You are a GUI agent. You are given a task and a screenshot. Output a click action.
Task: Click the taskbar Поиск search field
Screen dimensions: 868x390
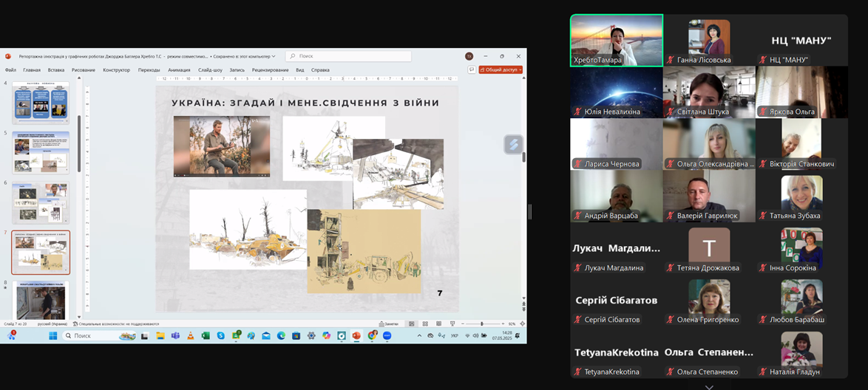101,336
